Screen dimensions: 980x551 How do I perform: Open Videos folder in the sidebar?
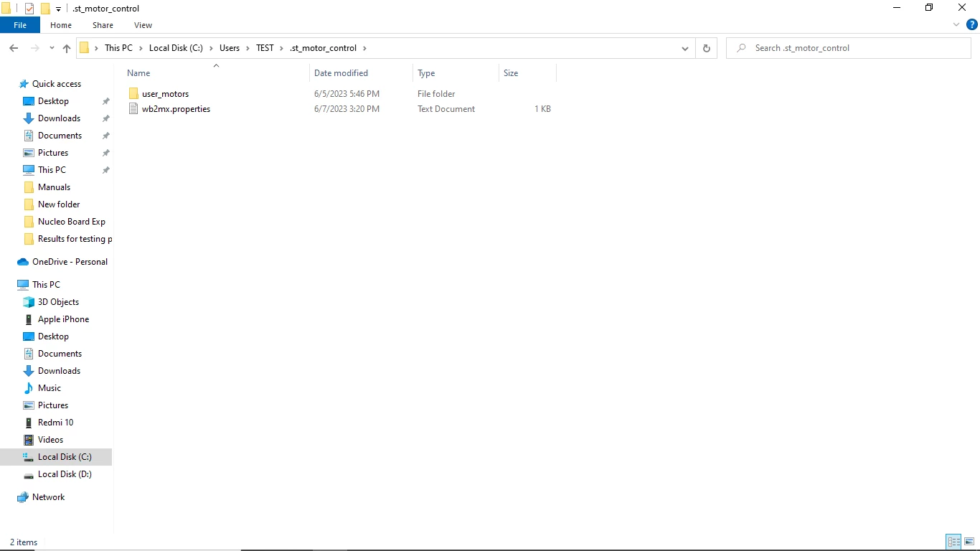50,440
